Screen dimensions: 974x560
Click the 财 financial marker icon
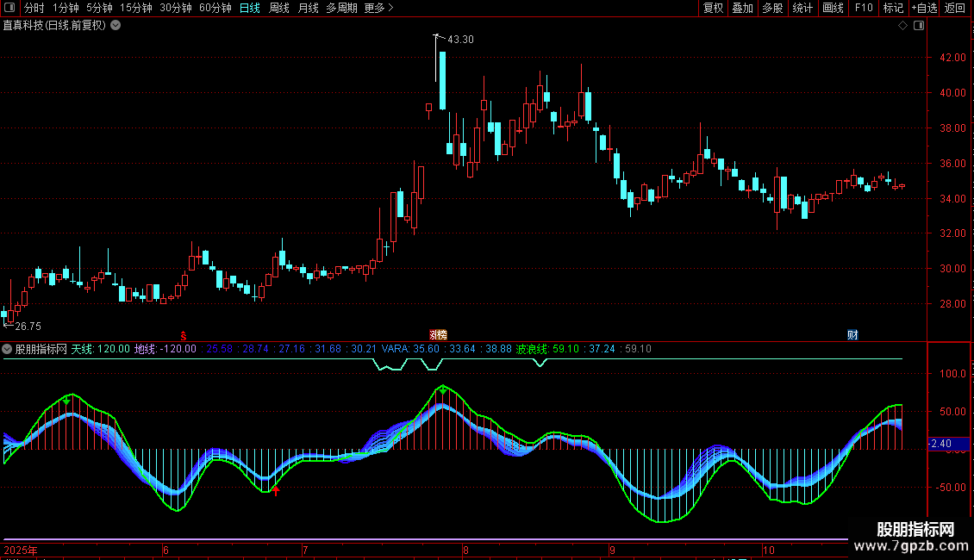coord(852,334)
